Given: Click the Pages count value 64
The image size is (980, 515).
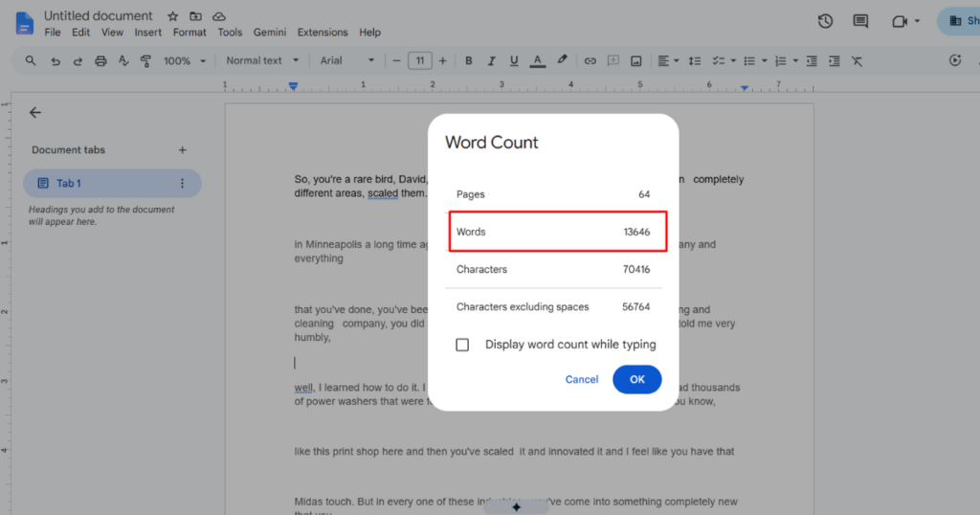Looking at the screenshot, I should [x=644, y=194].
